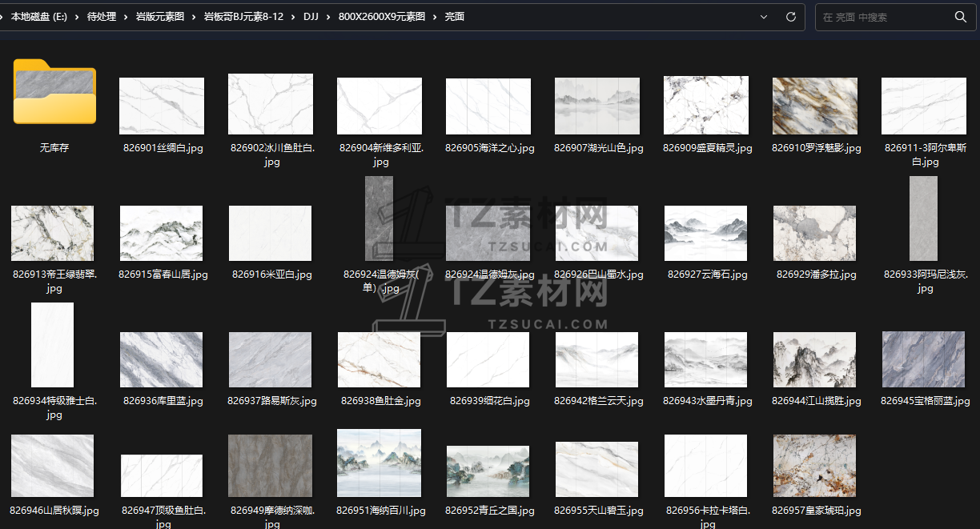Select the 826933阿玛尼浅灰.jpg file
Image resolution: width=980 pixels, height=529 pixels.
pos(923,218)
